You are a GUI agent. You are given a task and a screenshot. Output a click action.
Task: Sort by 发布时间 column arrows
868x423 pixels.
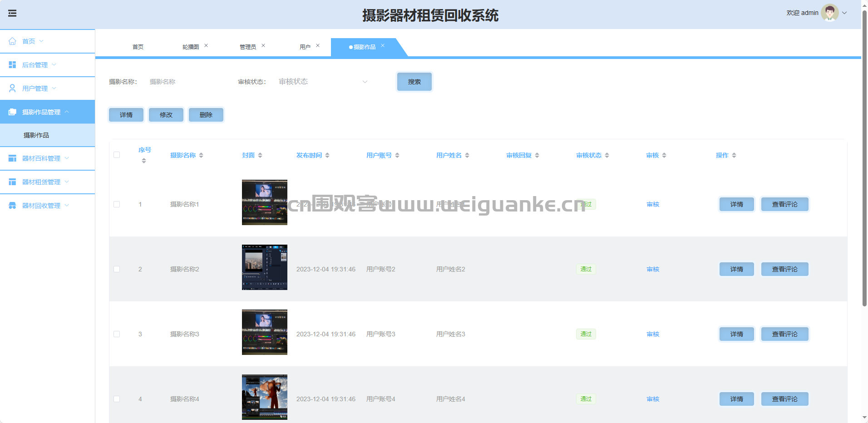point(327,155)
